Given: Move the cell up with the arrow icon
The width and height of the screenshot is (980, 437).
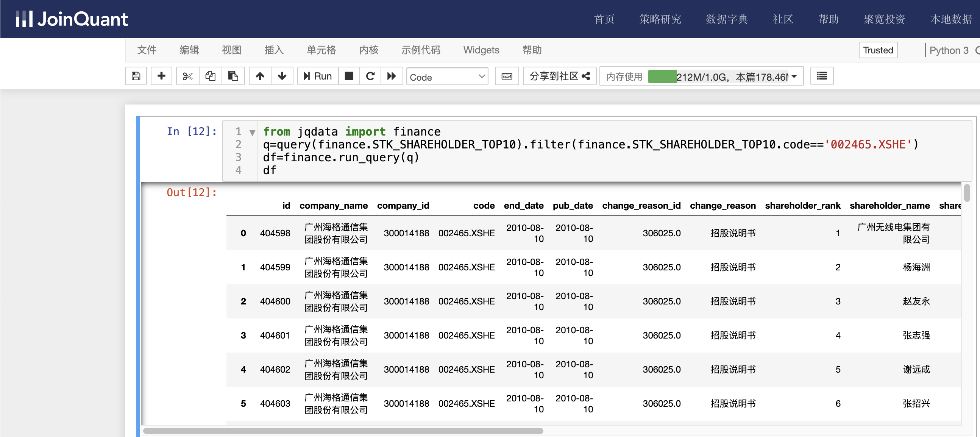Looking at the screenshot, I should click(x=260, y=76).
